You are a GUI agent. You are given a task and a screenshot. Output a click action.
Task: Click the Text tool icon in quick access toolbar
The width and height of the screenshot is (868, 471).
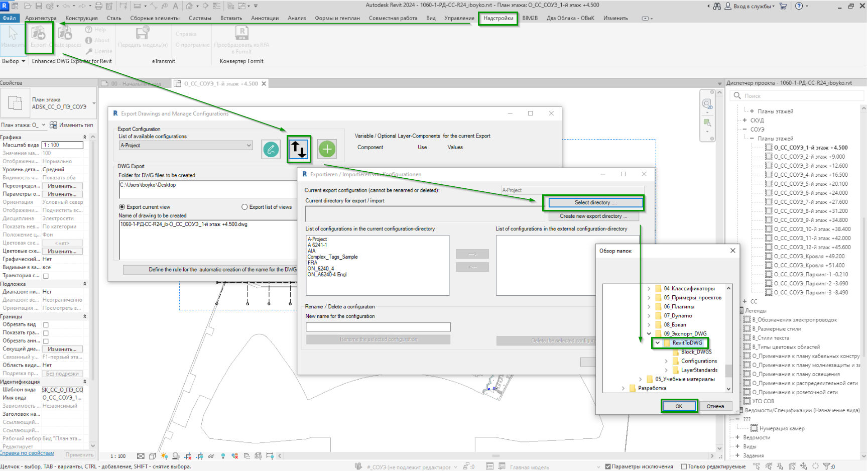176,6
